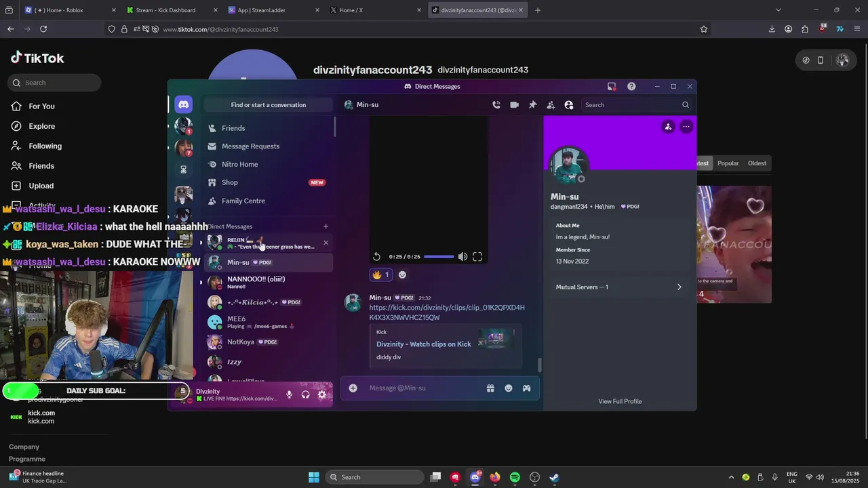Open the kick.com clip URL link
The height and width of the screenshot is (488, 868).
[x=447, y=312]
